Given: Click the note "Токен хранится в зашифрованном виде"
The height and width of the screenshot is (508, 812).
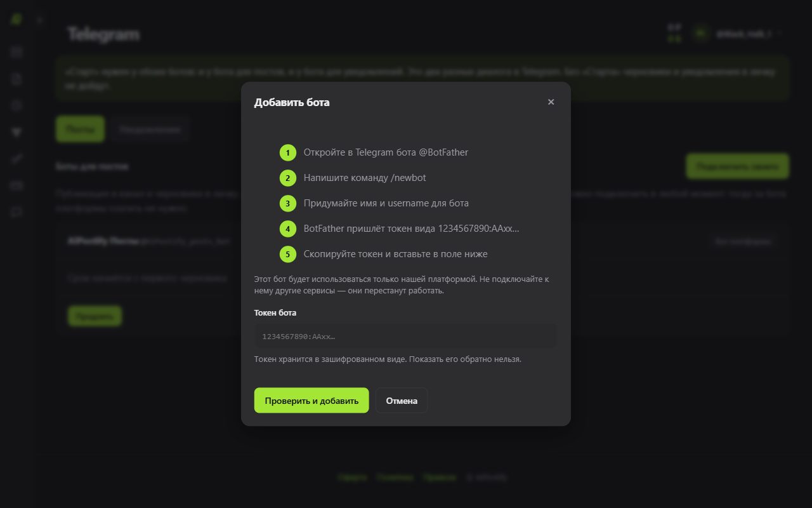Looking at the screenshot, I should click(x=330, y=359).
